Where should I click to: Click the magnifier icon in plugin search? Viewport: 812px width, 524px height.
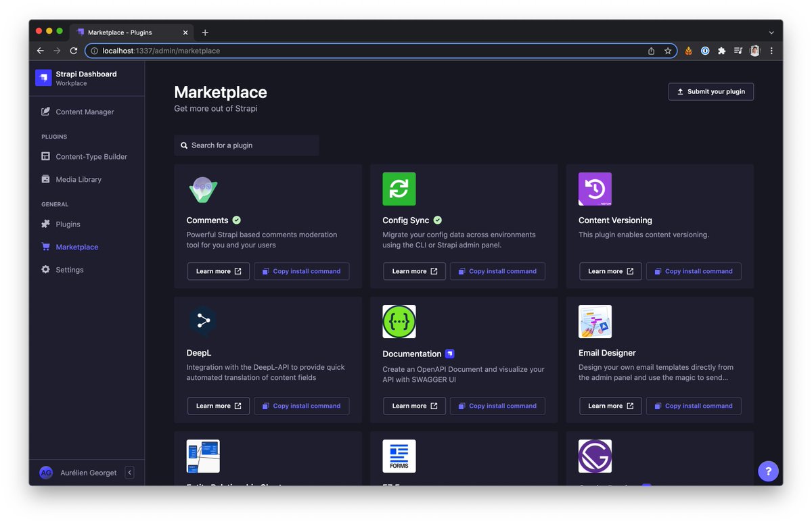[184, 145]
